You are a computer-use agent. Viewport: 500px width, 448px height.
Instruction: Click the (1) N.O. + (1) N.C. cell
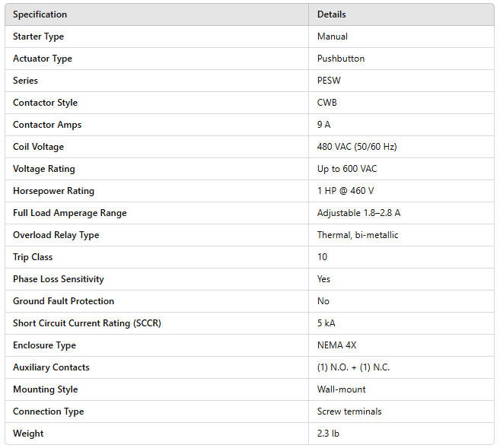point(353,367)
